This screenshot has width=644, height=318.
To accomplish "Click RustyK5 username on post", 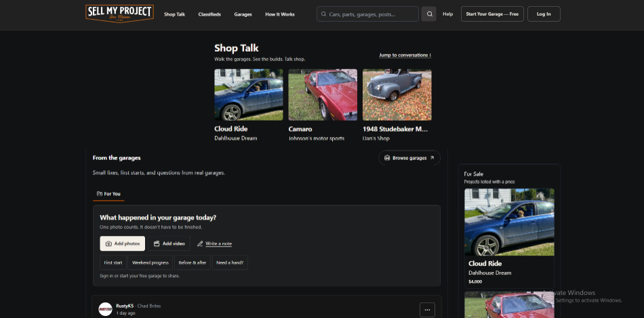I will pyautogui.click(x=125, y=306).
